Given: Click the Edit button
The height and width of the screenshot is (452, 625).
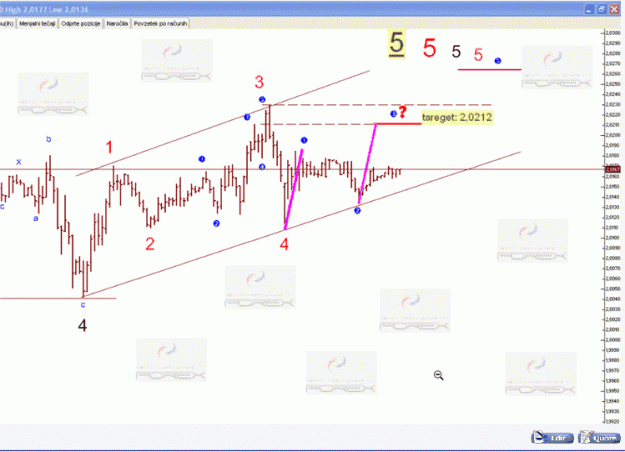Looking at the screenshot, I should [553, 438].
